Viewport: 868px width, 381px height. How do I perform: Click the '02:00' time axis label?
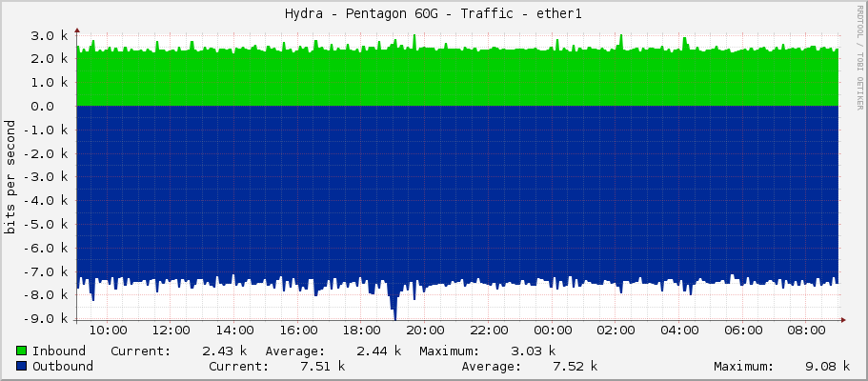coord(616,331)
